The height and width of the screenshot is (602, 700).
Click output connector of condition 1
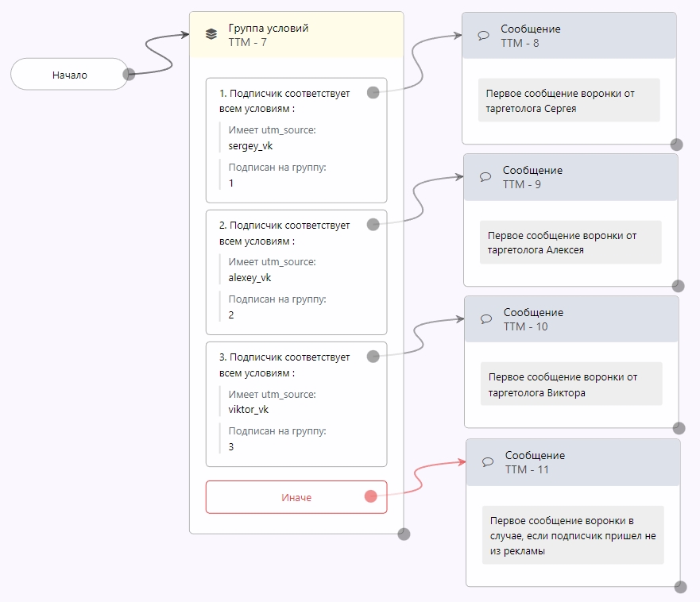click(x=373, y=92)
